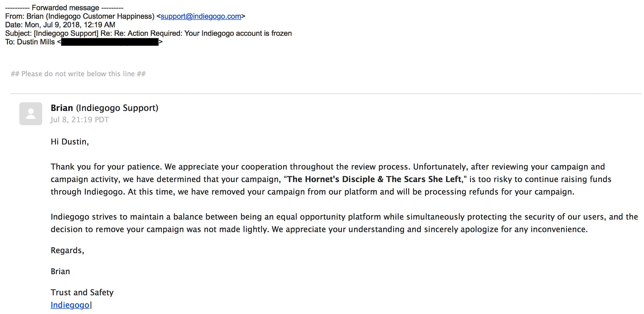644x314 pixels.
Task: Click the recipient name Dustin Mills in the To line
Action: tap(36, 42)
